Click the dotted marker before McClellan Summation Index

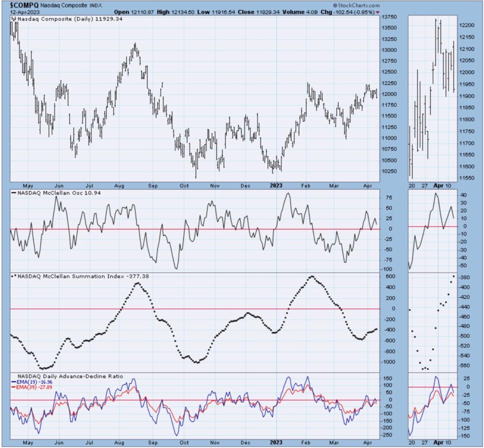coord(13,276)
